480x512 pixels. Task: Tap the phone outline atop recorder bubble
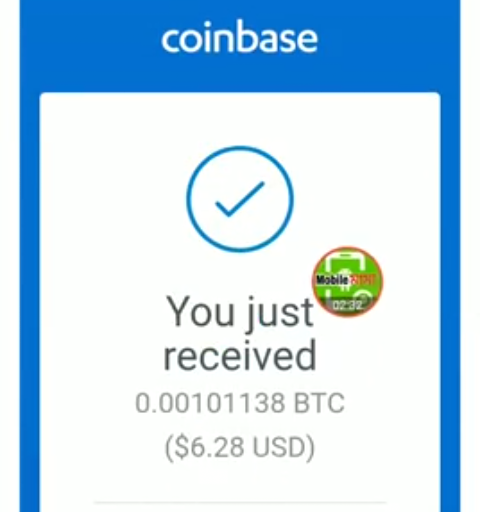[x=345, y=263]
